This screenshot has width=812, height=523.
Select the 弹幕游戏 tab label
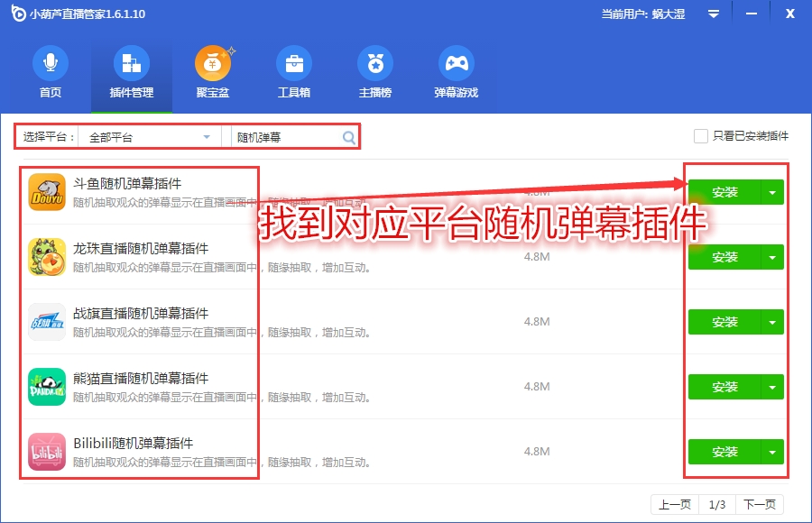(x=457, y=93)
